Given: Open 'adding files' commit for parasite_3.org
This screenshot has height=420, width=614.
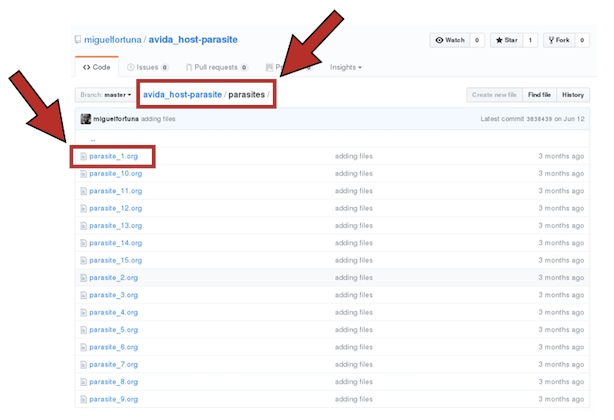Looking at the screenshot, I should [354, 295].
